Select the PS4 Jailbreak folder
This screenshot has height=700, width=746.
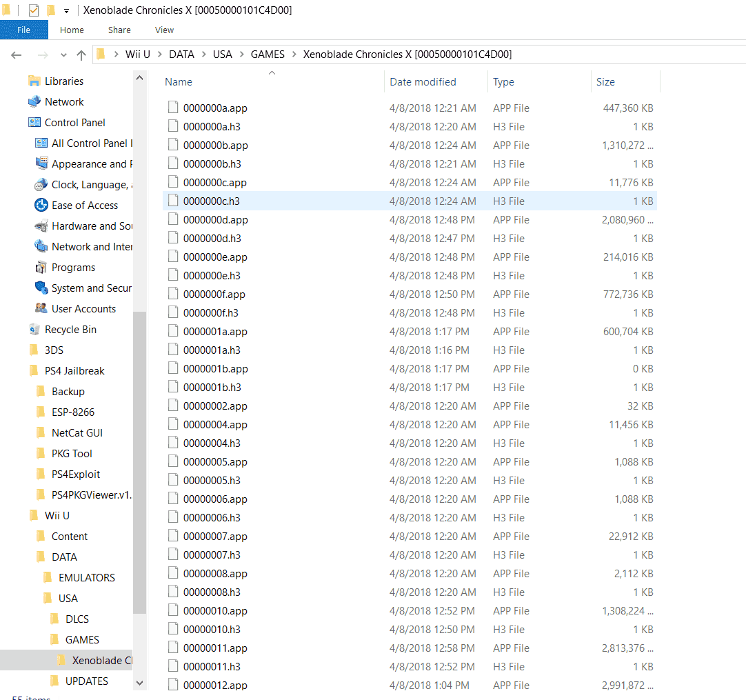pos(74,371)
